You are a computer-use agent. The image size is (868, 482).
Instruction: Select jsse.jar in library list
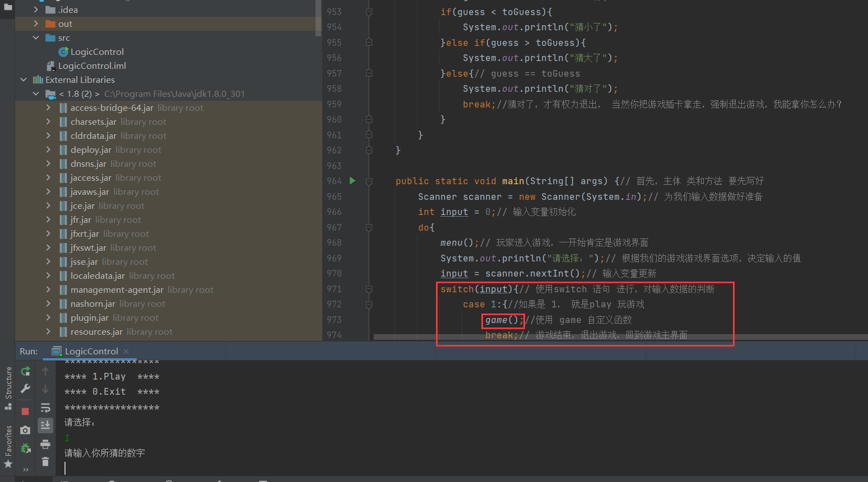pyautogui.click(x=84, y=261)
